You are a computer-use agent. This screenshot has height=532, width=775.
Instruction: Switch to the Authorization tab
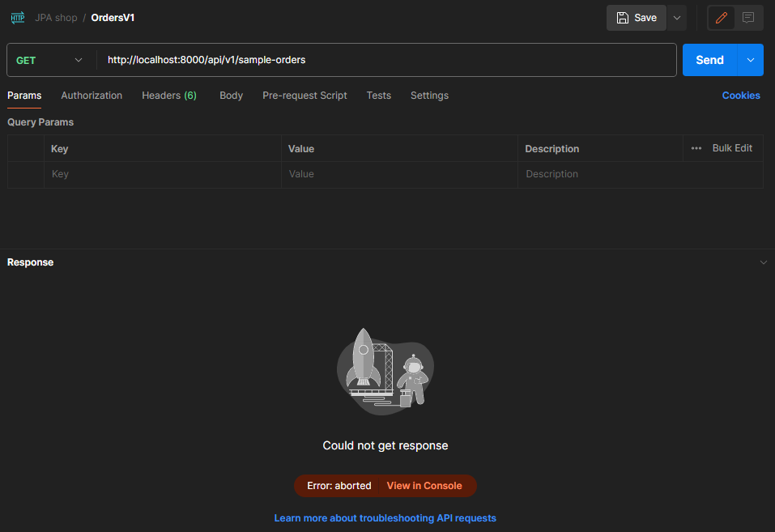click(92, 96)
